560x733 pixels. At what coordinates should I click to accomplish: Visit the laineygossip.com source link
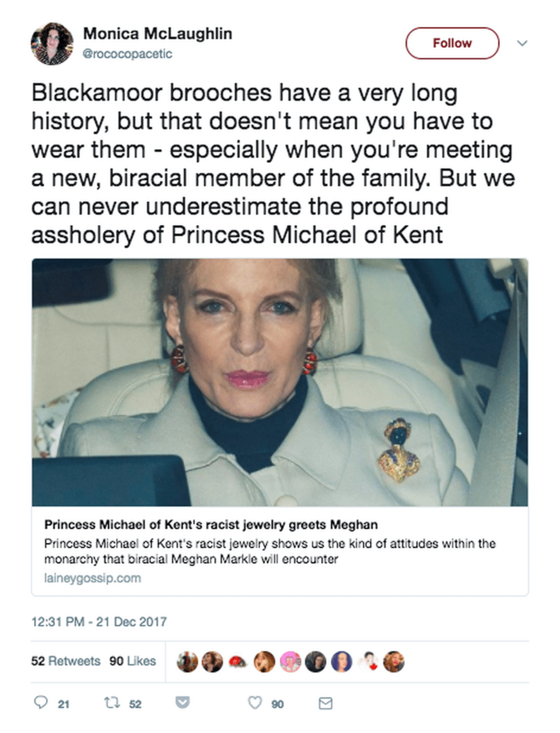coord(93,578)
